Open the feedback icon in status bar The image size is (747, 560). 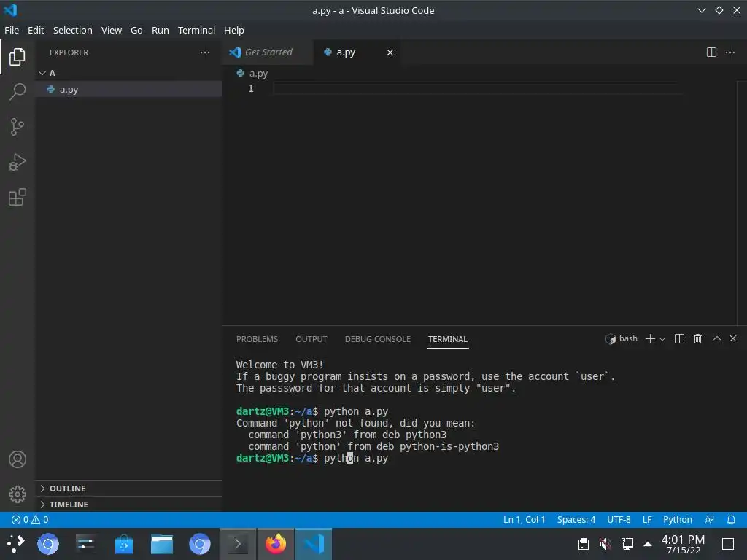709,519
